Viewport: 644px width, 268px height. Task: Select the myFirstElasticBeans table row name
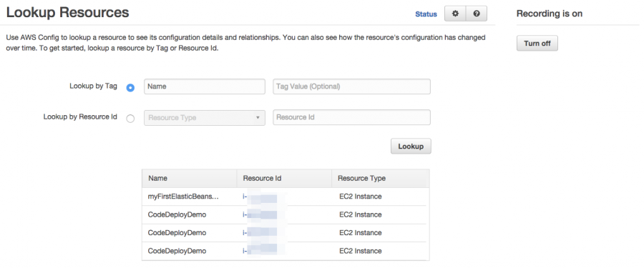coord(183,197)
